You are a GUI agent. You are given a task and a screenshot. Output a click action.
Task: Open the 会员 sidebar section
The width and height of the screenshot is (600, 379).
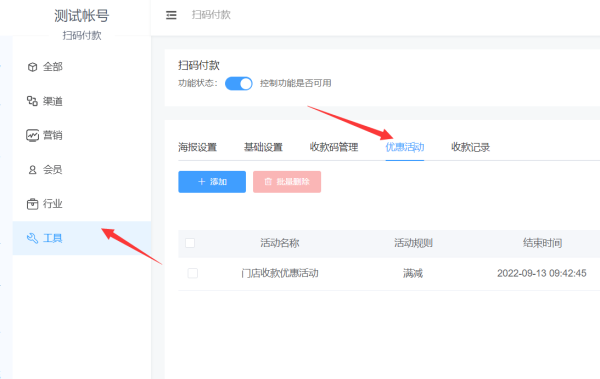(82, 170)
